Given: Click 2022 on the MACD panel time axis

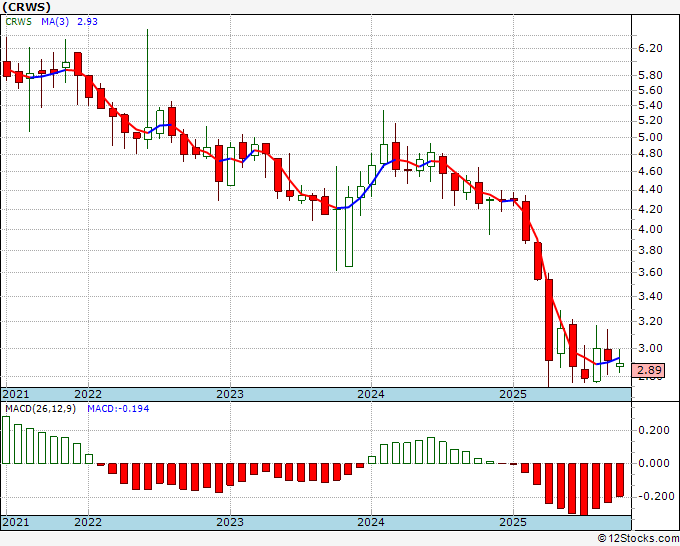Looking at the screenshot, I should coord(88,522).
